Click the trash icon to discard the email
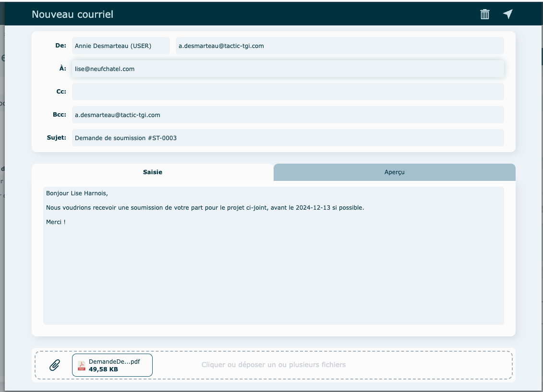Viewport: 543px width, 392px height. (x=485, y=14)
